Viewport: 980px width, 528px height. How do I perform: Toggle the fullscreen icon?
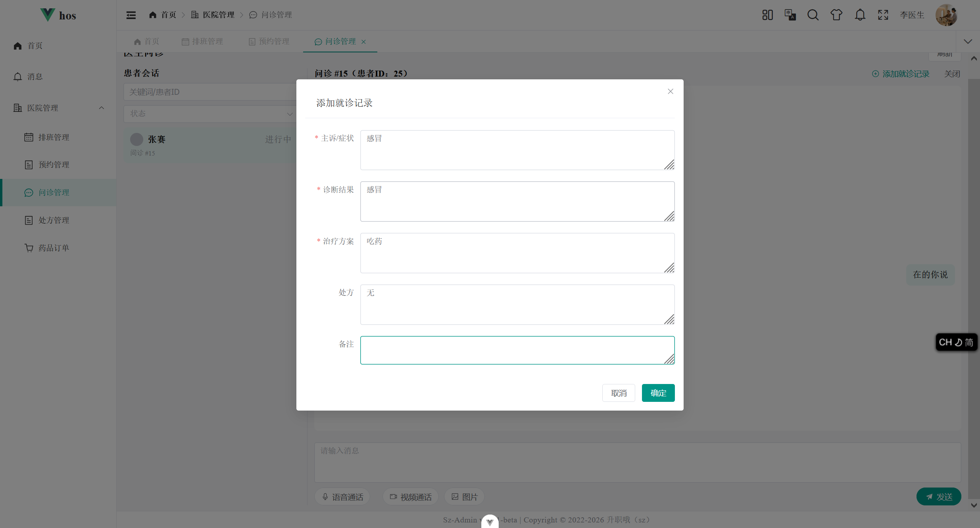coord(883,15)
